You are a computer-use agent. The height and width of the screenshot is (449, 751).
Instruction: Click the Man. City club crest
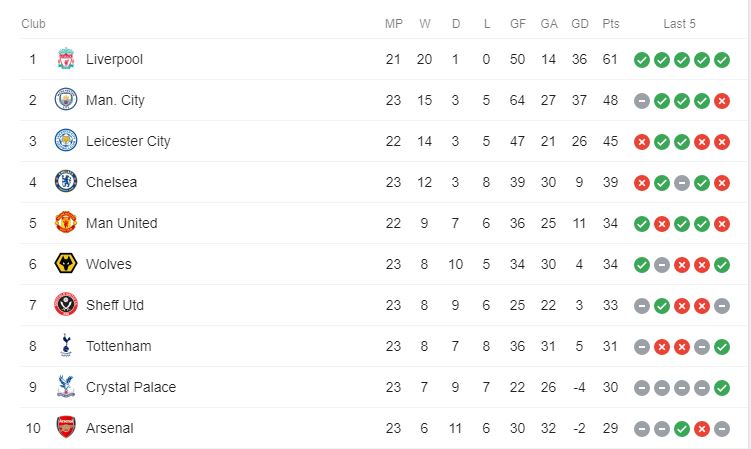click(x=66, y=100)
